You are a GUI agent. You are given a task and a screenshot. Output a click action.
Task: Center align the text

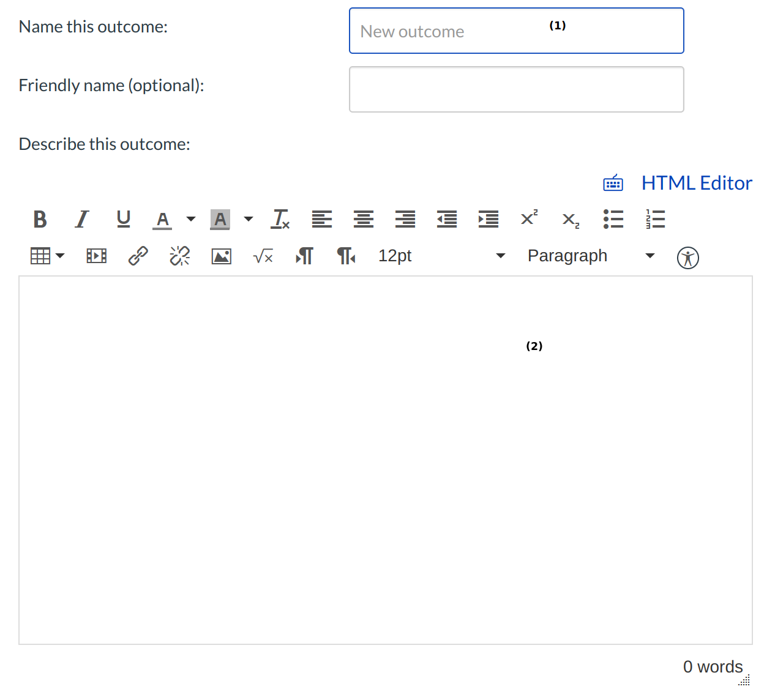coord(364,219)
